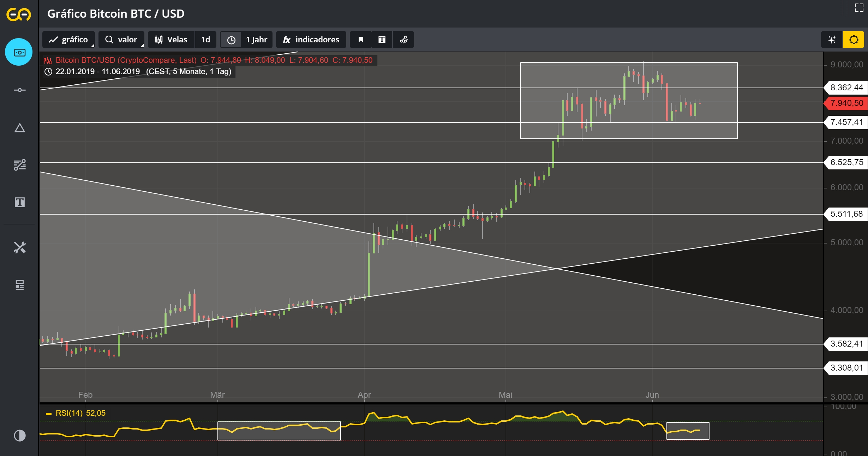Click the 7.457,41 price level label
Screen dimensions: 868x456
[x=846, y=122]
